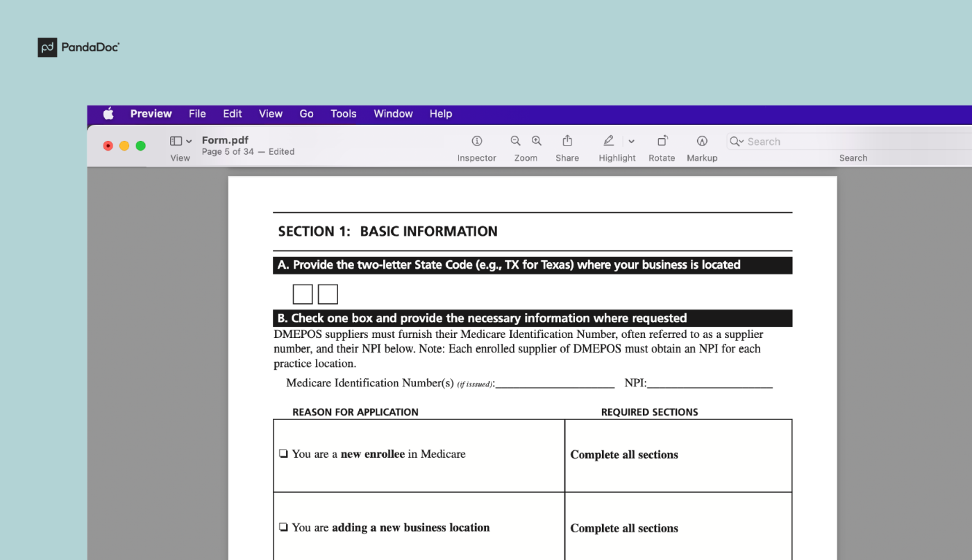Check the adding a new business location box
This screenshot has height=560, width=972.
tap(283, 527)
